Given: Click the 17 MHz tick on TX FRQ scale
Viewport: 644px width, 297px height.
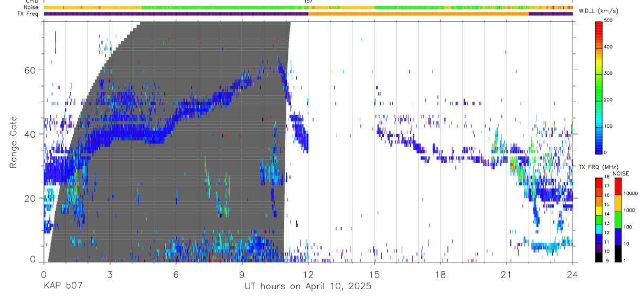Looking at the screenshot, I should coord(607,186).
